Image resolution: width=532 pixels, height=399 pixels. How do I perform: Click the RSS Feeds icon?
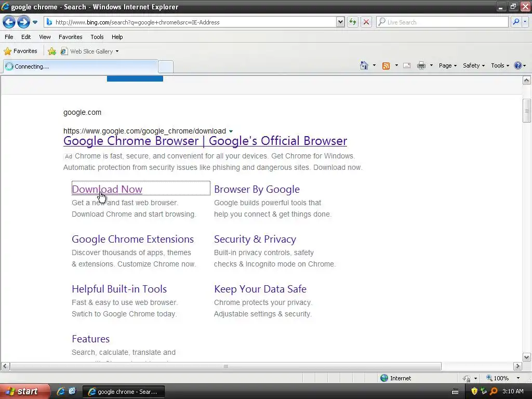coord(386,66)
